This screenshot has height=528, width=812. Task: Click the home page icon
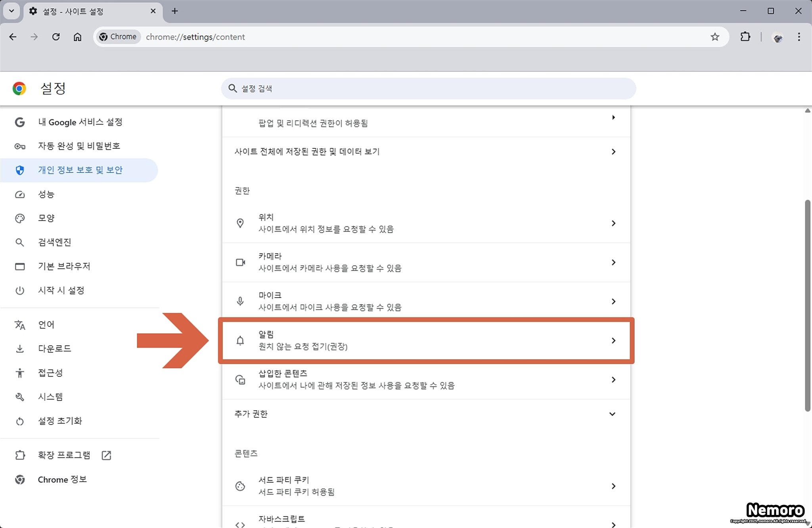coord(77,37)
